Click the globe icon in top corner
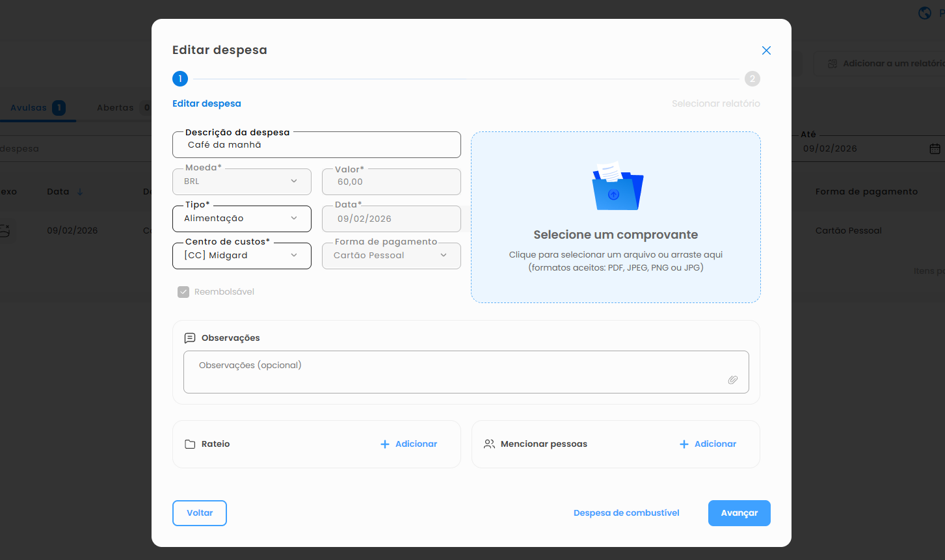 (x=924, y=13)
